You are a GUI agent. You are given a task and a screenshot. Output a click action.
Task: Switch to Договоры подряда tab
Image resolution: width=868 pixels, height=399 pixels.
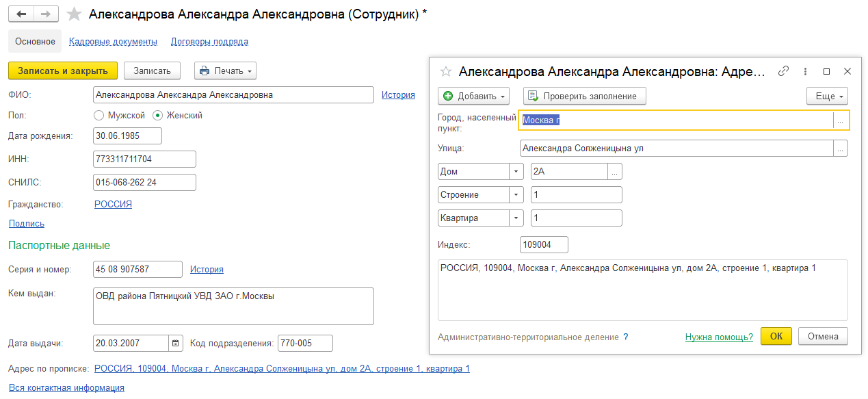pyautogui.click(x=209, y=42)
